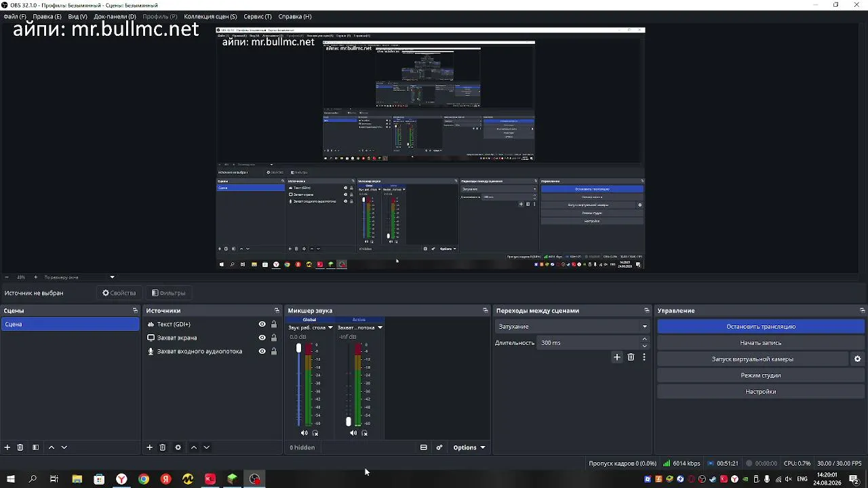Toggle audio mixer layout icon
The width and height of the screenshot is (868, 488).
(x=424, y=447)
